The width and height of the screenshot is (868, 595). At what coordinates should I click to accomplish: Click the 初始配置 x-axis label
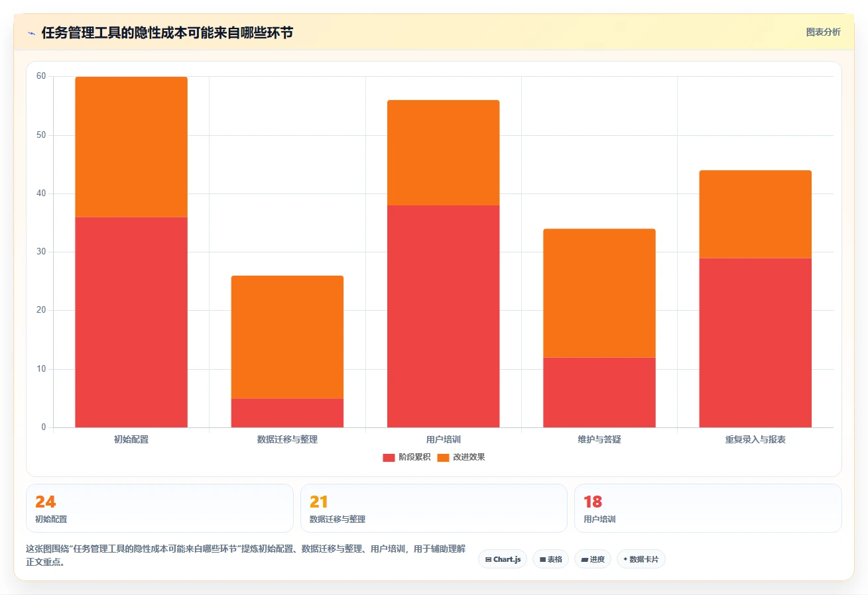click(131, 439)
